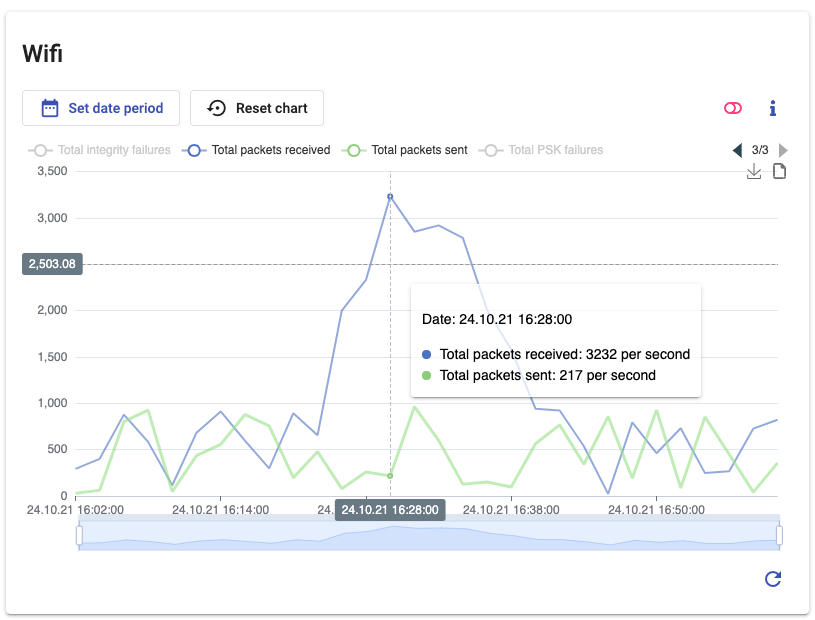Hide Total packets sent series
This screenshot has height=620, width=815.
tap(406, 150)
